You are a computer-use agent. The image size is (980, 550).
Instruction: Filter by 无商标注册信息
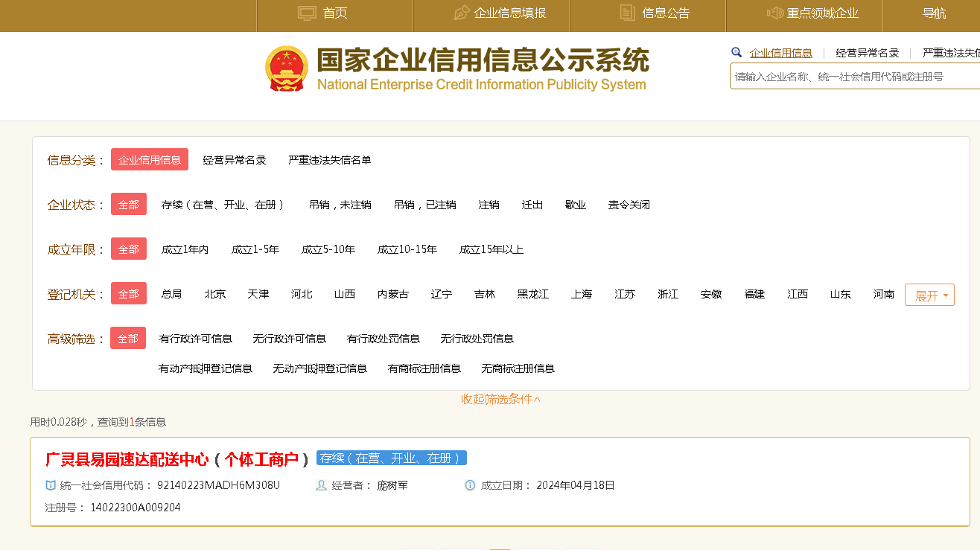[x=518, y=368]
